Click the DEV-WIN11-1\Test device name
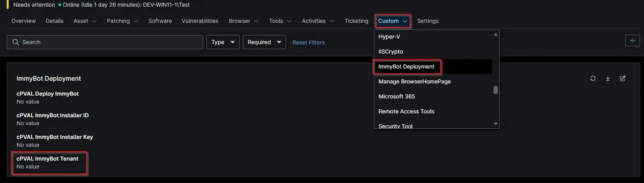The height and width of the screenshot is (183, 644). click(x=167, y=5)
